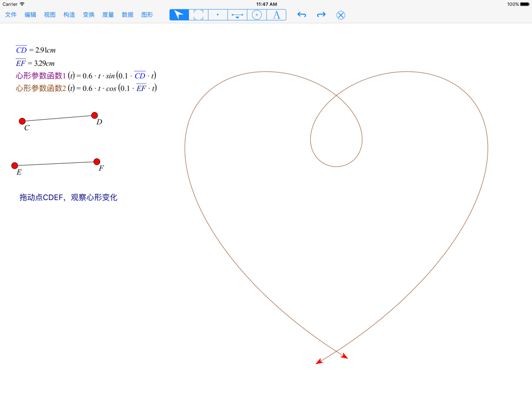The height and width of the screenshot is (399, 532).
Task: Select the arrow selection tool
Action: [179, 15]
